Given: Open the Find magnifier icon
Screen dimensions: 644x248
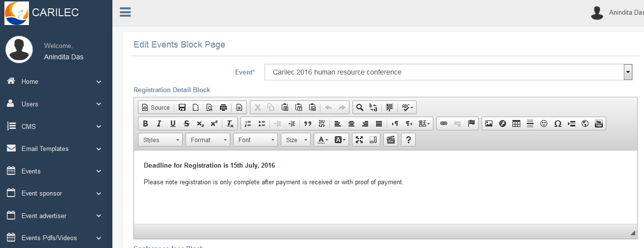Looking at the screenshot, I should [360, 107].
